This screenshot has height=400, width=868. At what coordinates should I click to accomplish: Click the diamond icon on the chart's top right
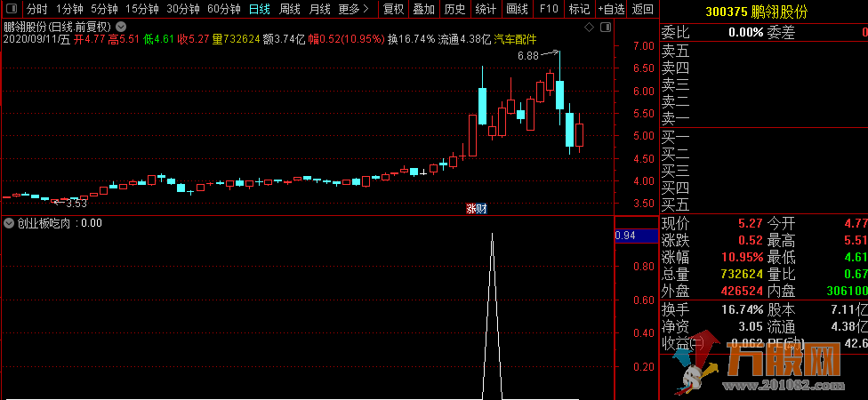click(x=589, y=27)
